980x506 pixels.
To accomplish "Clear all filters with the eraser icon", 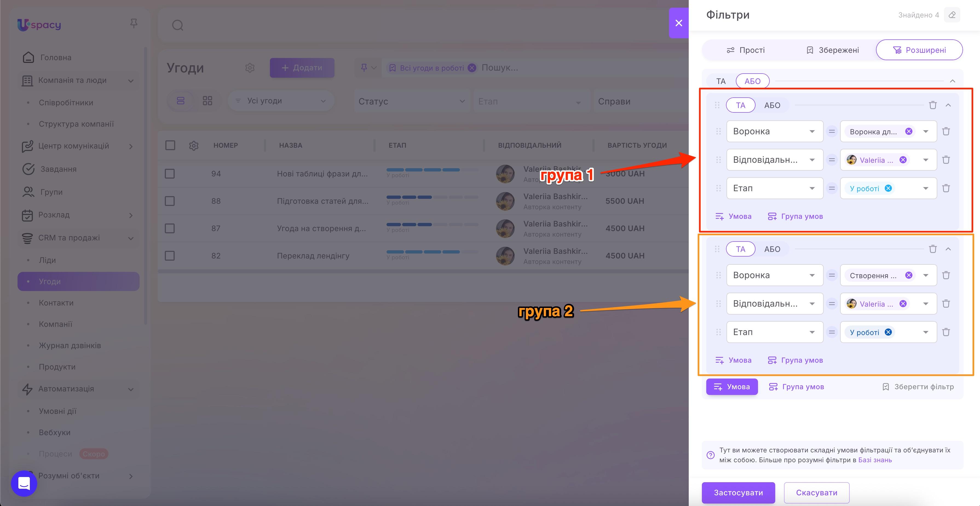I will pyautogui.click(x=952, y=15).
